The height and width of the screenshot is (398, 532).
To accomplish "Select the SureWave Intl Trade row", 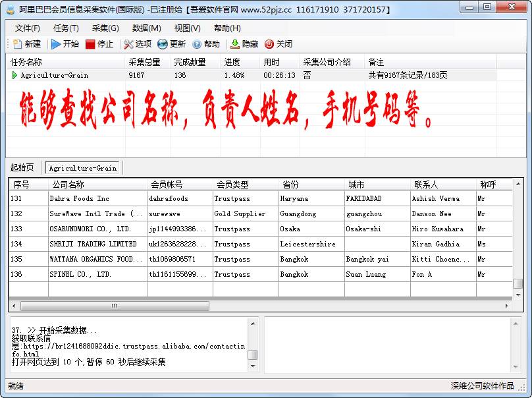I will (261, 213).
